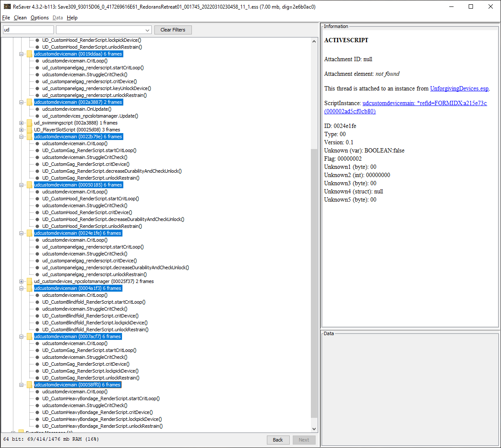Click folder icon of udcustomdevicemain (0022b79e)
Screen dimensions: 501x448
pyautogui.click(x=29, y=137)
